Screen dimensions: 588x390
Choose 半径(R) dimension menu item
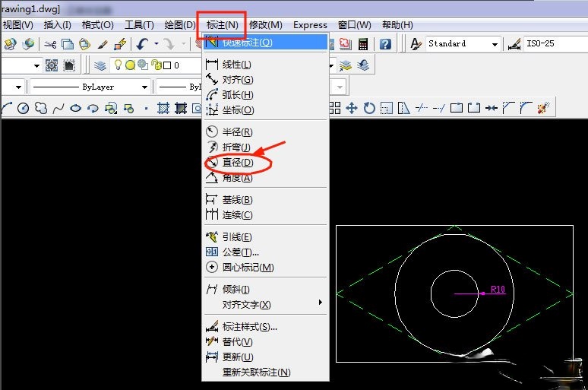pos(265,132)
